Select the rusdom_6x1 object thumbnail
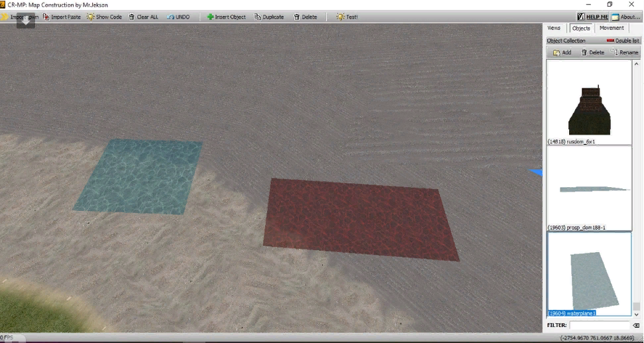 click(x=590, y=102)
